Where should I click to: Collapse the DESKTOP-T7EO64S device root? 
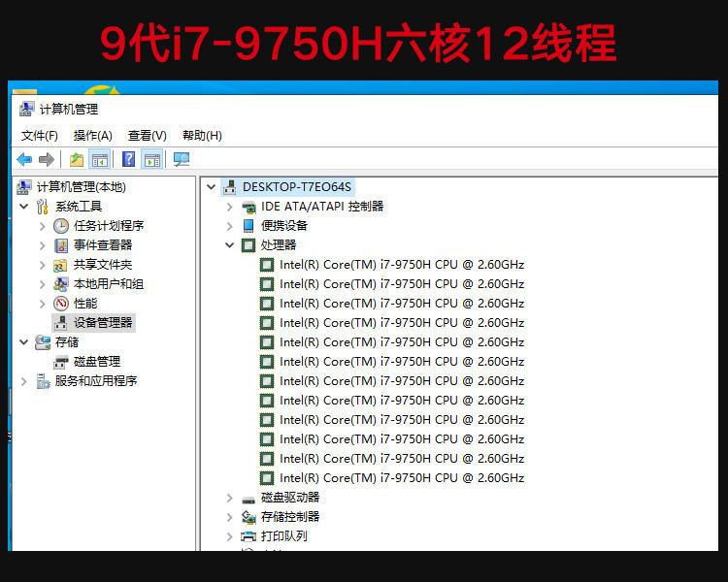(x=212, y=187)
